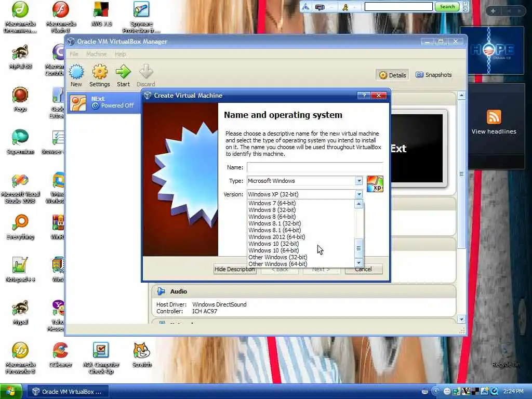Open the Scratch desktop icon
The height and width of the screenshot is (399, 532).
pos(141,355)
